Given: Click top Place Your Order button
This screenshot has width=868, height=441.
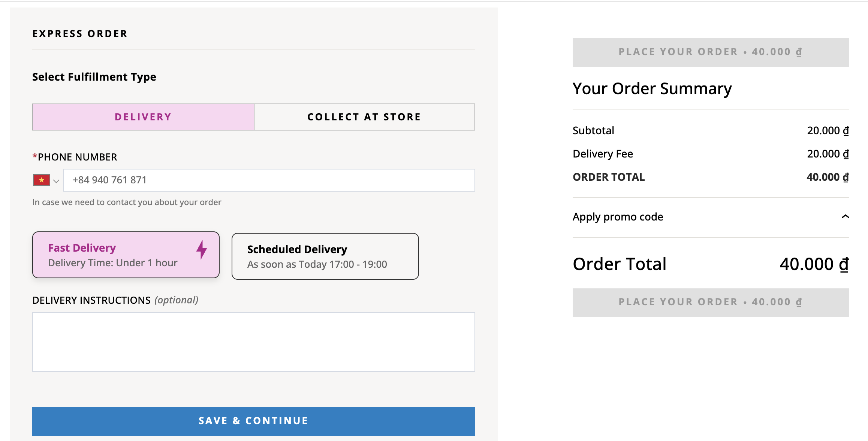Looking at the screenshot, I should pyautogui.click(x=711, y=52).
